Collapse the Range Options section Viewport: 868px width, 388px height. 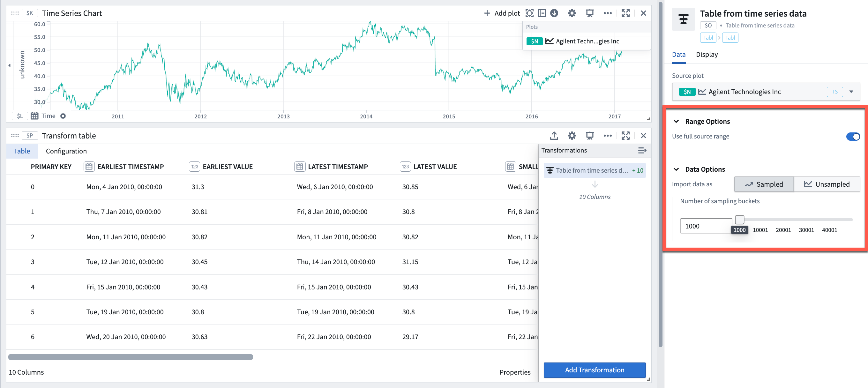click(676, 121)
